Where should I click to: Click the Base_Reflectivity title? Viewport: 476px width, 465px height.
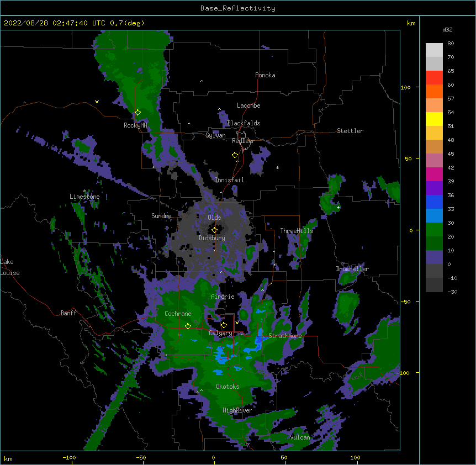coord(238,8)
